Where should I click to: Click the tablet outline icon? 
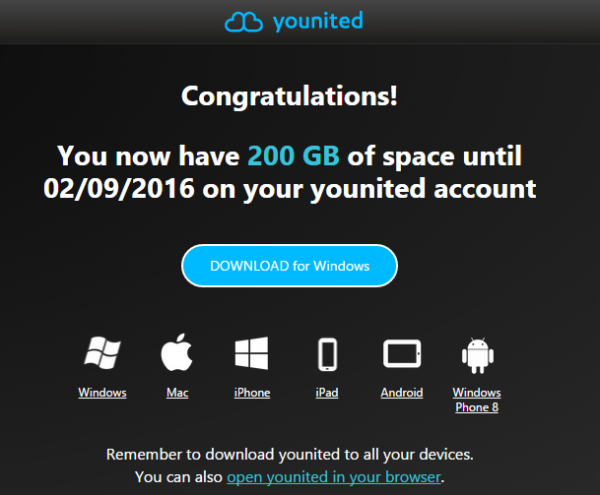(x=401, y=355)
